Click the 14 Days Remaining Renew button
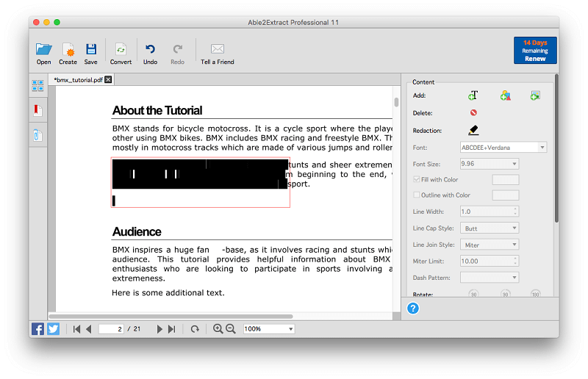This screenshot has width=588, height=379. click(x=535, y=51)
